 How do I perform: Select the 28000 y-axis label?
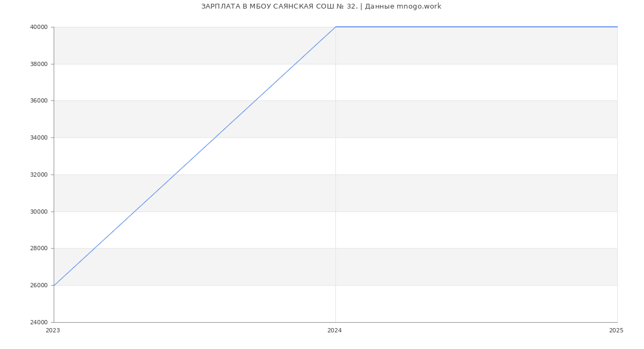point(39,249)
